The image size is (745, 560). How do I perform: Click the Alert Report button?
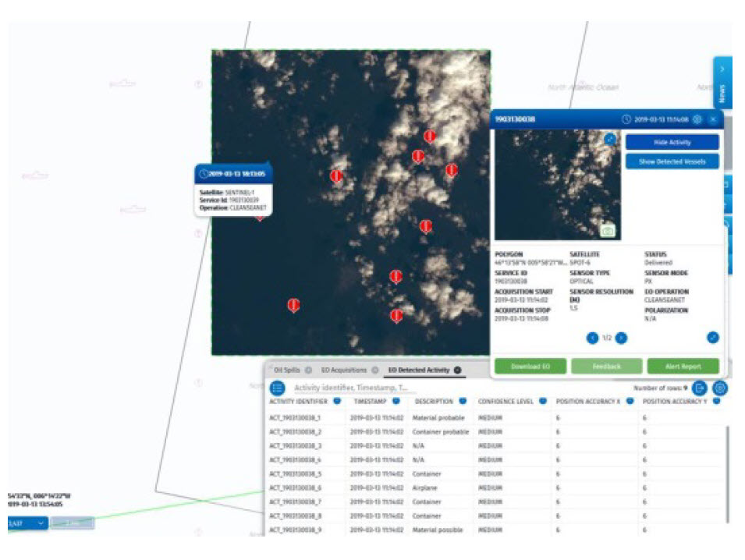coord(683,367)
